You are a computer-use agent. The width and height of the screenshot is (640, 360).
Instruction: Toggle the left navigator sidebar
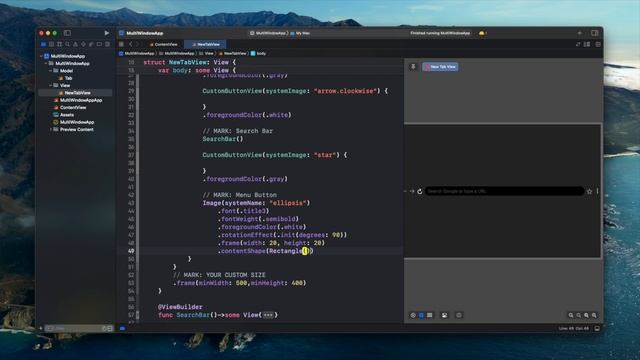67,33
